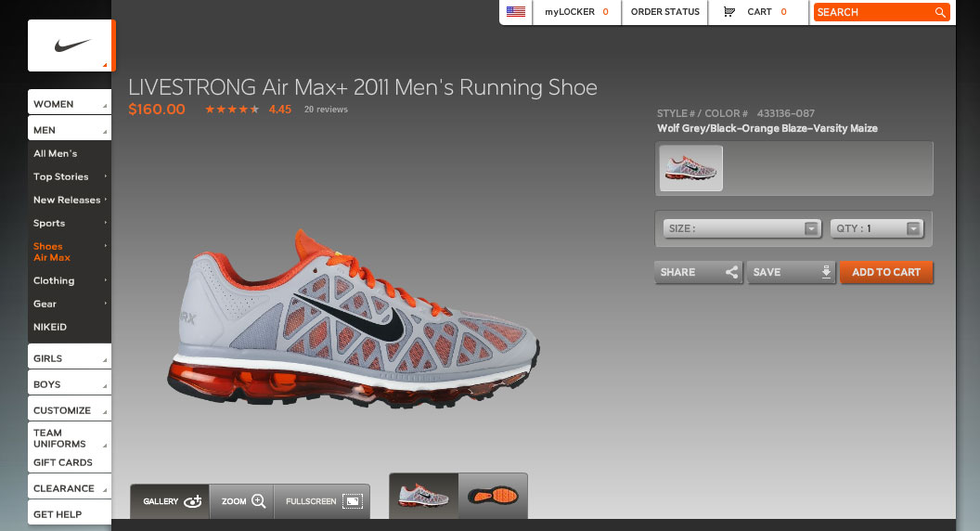This screenshot has width=980, height=531.
Task: Click the Nike swoosh logo
Action: point(71,45)
